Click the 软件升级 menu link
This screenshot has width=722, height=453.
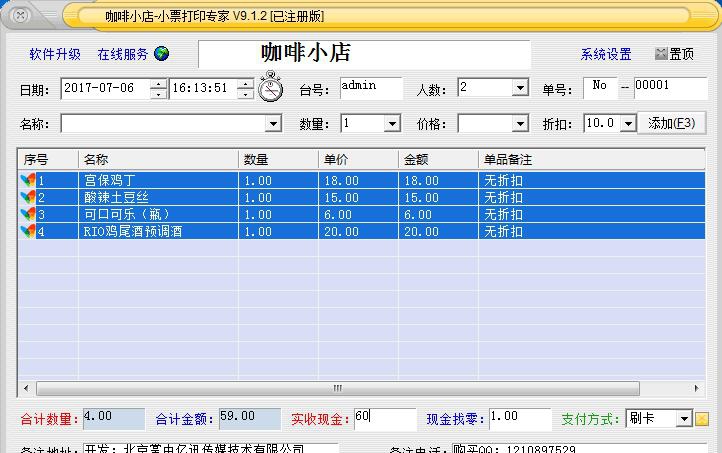55,54
